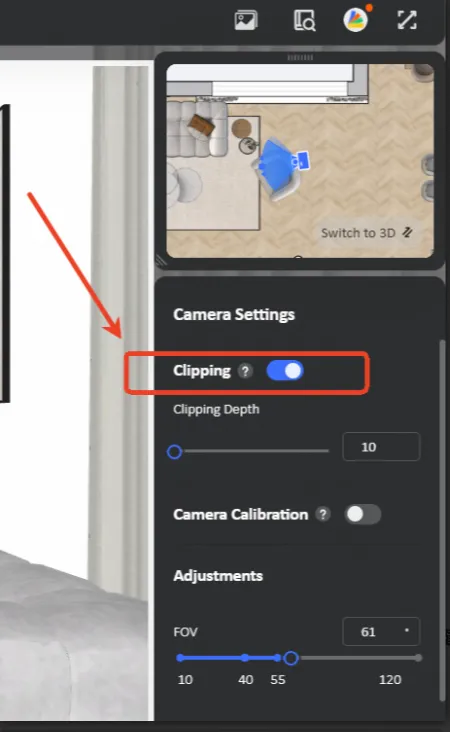Set FOV to the 40 preset marker
The width and height of the screenshot is (450, 732).
(245, 658)
